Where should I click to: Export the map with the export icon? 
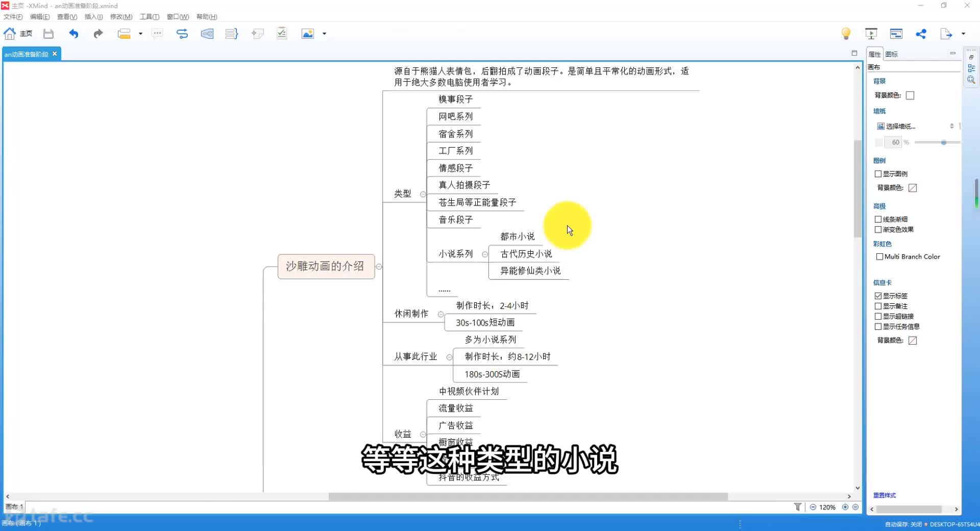click(946, 34)
